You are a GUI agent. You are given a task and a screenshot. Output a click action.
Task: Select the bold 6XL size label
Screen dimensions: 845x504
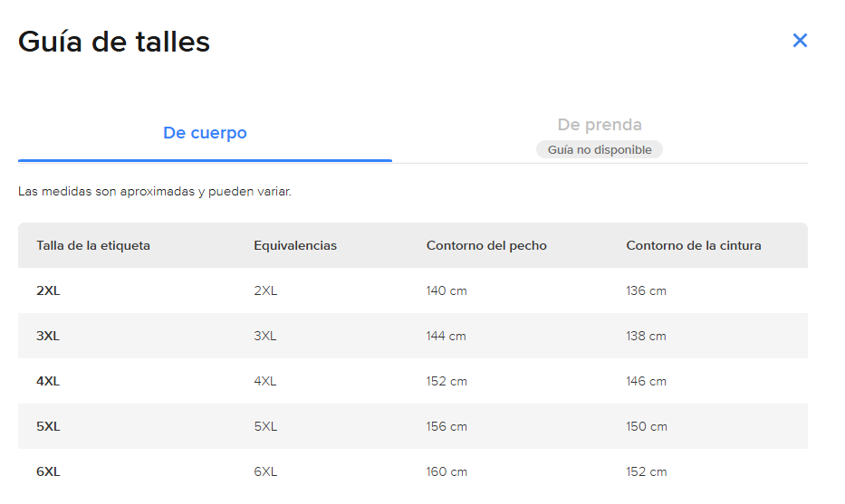tap(48, 471)
